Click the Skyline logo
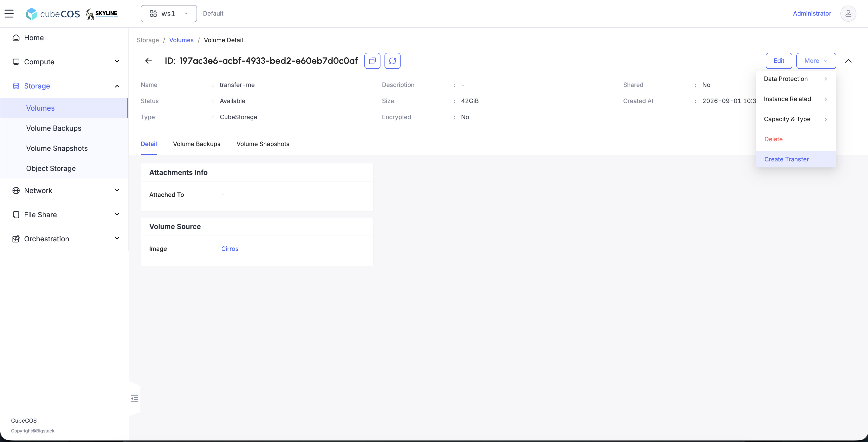Viewport: 868px width, 442px height. pos(102,14)
